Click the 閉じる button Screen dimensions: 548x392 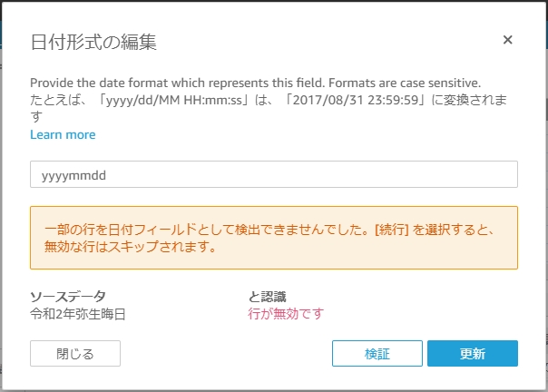pyautogui.click(x=75, y=354)
